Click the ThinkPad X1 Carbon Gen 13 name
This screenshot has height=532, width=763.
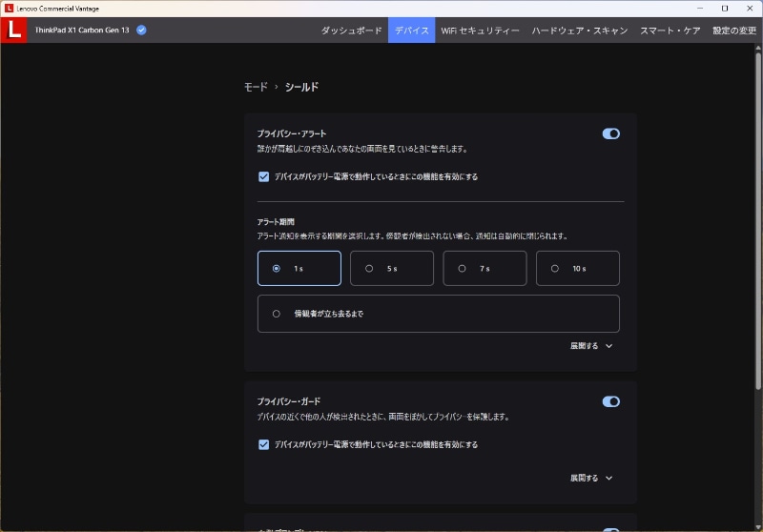[82, 31]
